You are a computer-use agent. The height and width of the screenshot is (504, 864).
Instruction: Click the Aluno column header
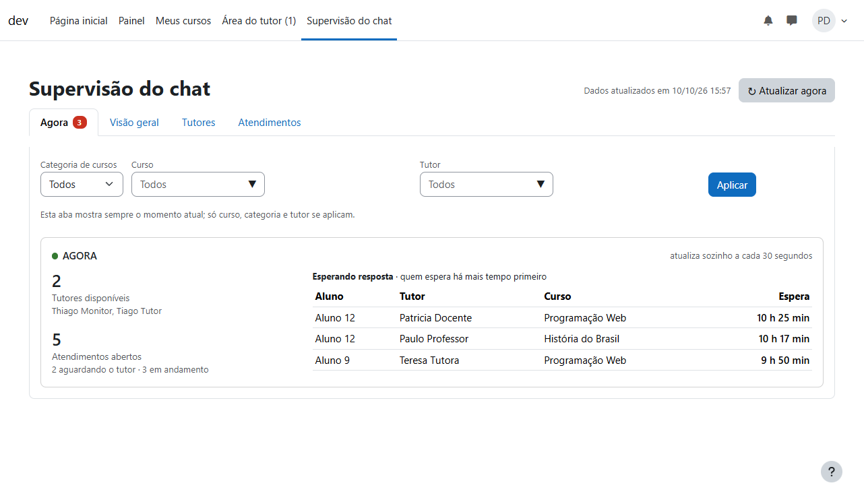[329, 296]
